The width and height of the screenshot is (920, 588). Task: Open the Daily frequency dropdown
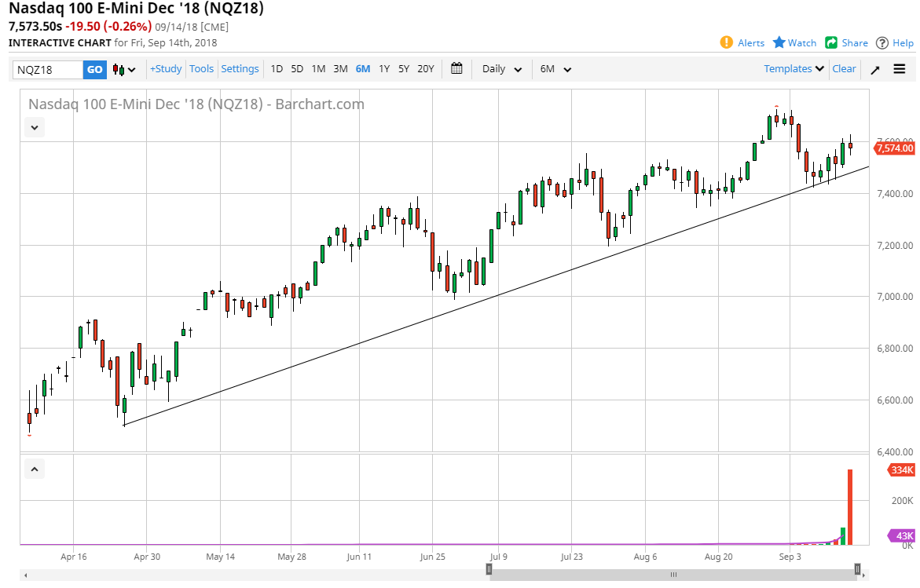pyautogui.click(x=500, y=69)
